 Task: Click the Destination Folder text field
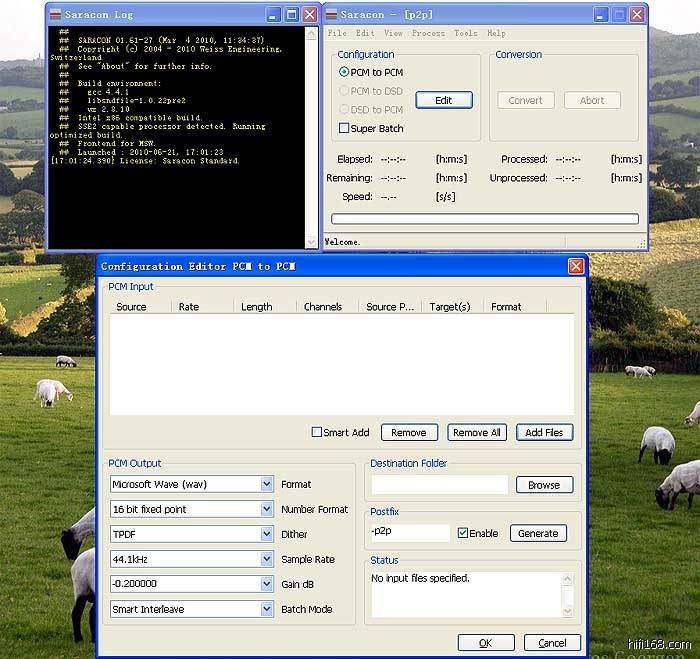[x=439, y=484]
